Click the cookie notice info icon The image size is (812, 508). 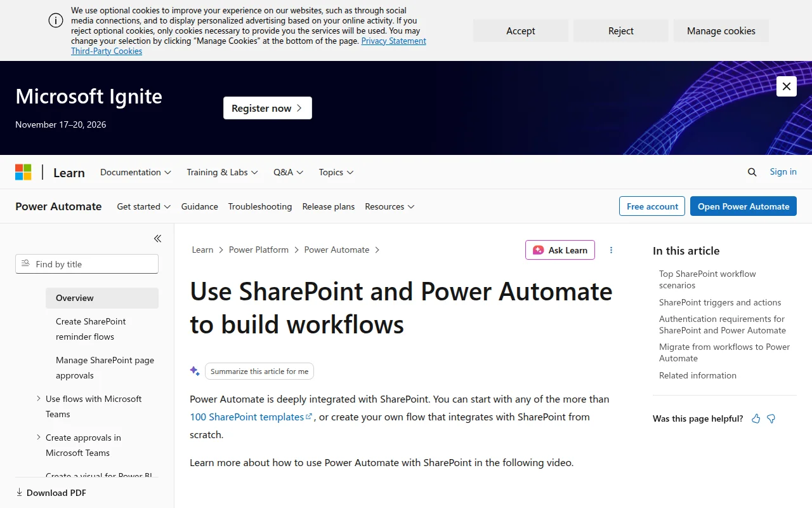tap(56, 20)
